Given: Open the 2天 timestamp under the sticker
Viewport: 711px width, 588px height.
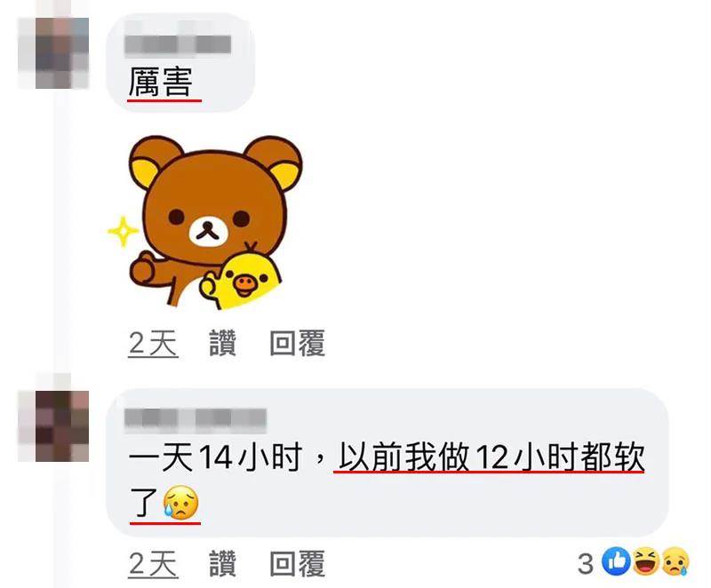Looking at the screenshot, I should click(153, 343).
